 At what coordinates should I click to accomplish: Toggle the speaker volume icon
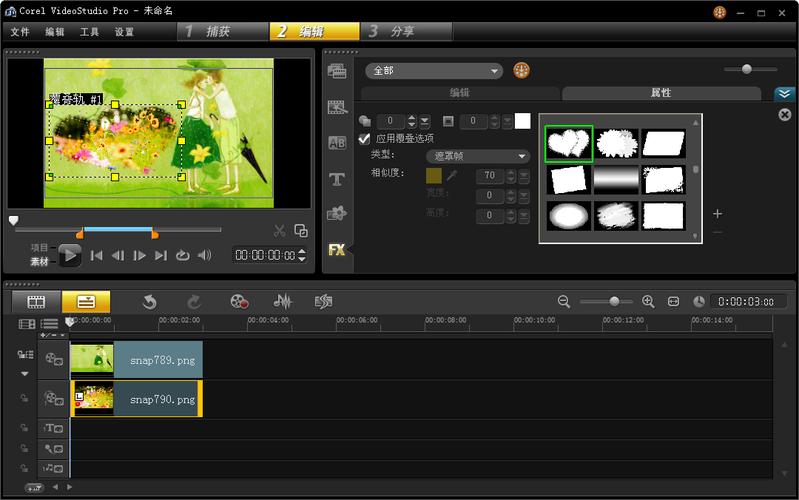205,255
